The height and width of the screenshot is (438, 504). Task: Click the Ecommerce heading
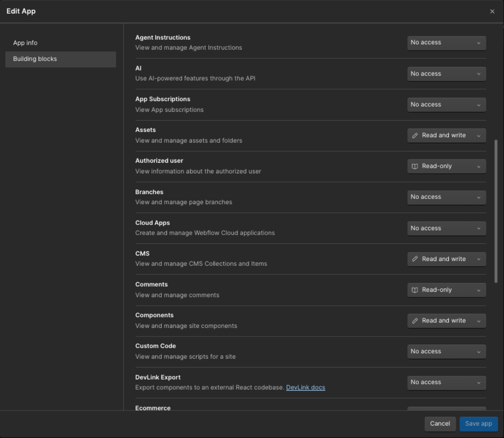tap(153, 408)
